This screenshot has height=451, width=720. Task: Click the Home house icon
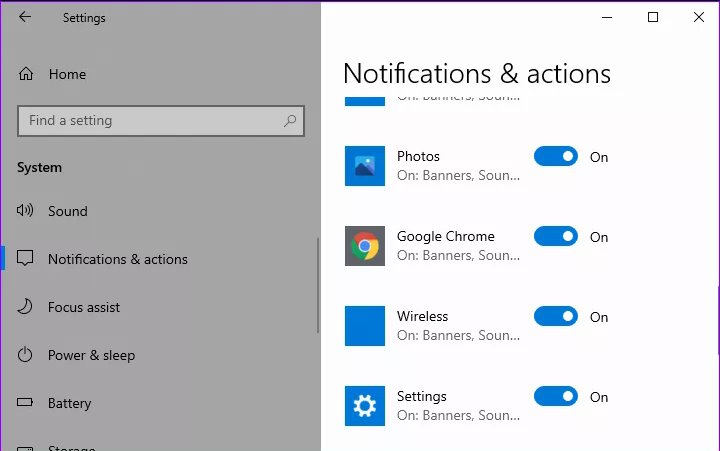26,73
